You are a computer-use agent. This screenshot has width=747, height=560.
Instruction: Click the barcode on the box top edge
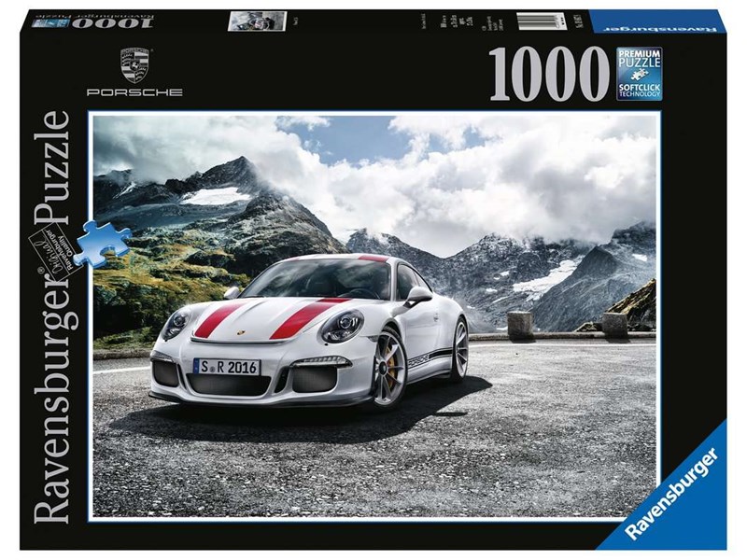tap(541, 21)
